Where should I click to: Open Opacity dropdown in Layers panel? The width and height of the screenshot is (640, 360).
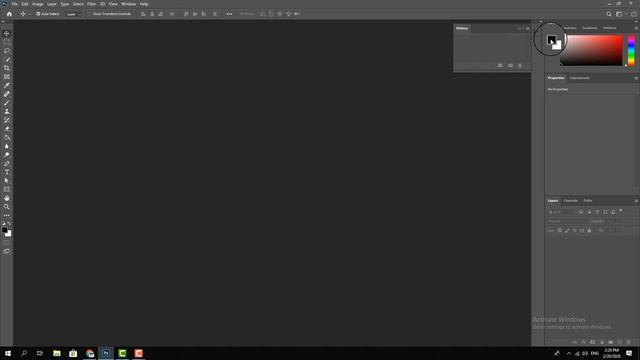(611, 221)
